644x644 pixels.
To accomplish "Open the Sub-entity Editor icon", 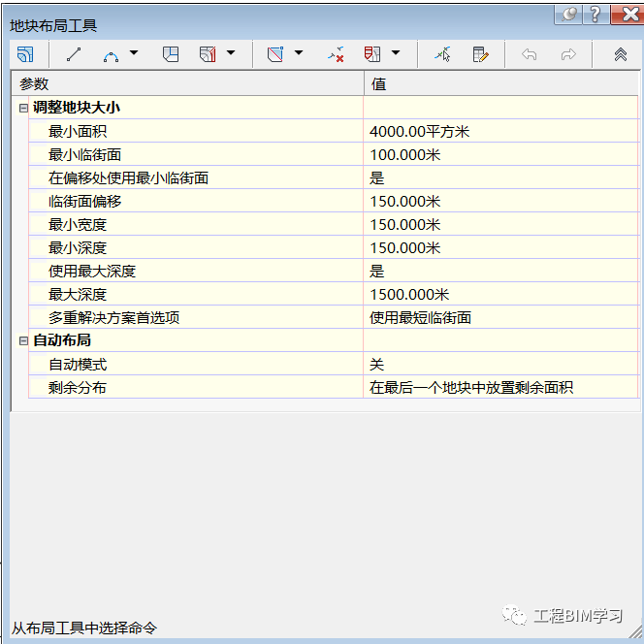I will (x=480, y=54).
